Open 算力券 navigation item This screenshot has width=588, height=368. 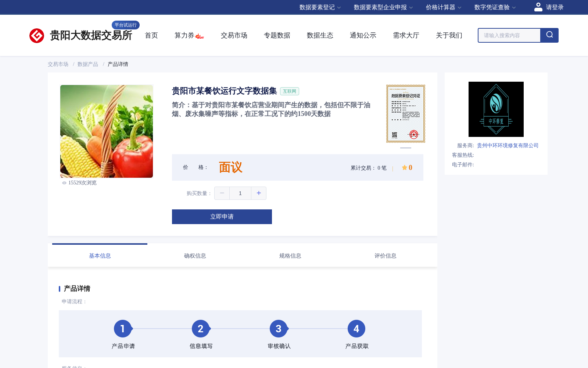184,35
